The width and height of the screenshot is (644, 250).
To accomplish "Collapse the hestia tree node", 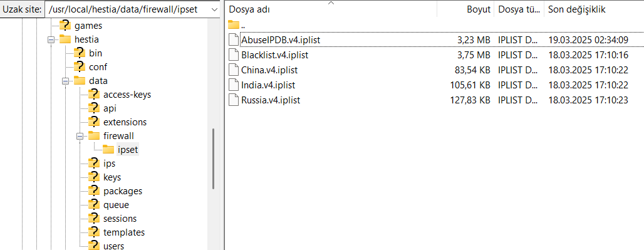I will coord(51,40).
